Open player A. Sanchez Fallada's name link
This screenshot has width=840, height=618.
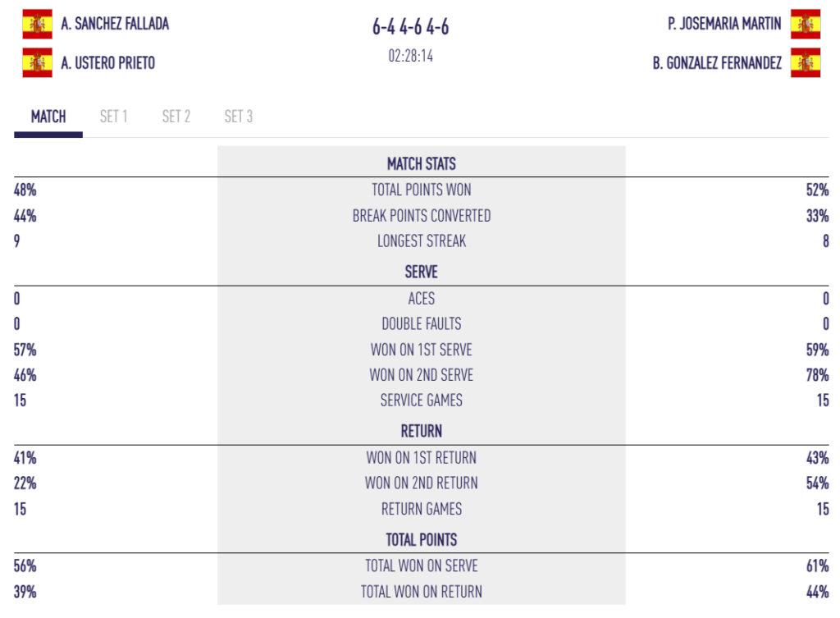tap(115, 24)
